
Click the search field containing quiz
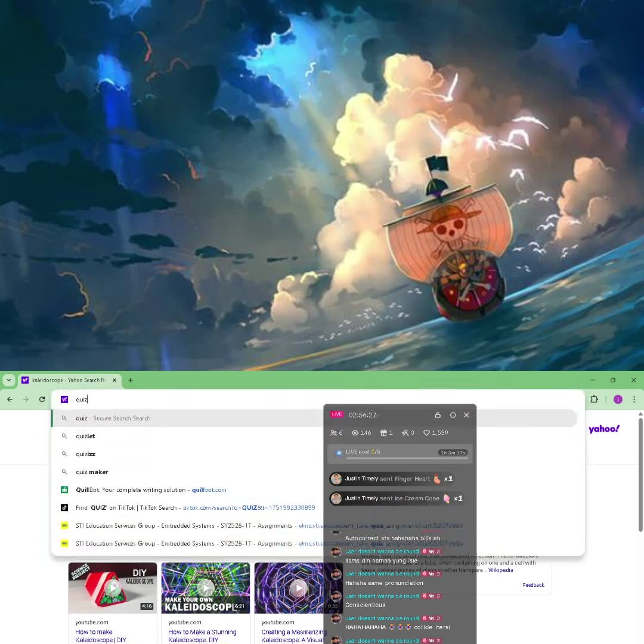point(179,400)
